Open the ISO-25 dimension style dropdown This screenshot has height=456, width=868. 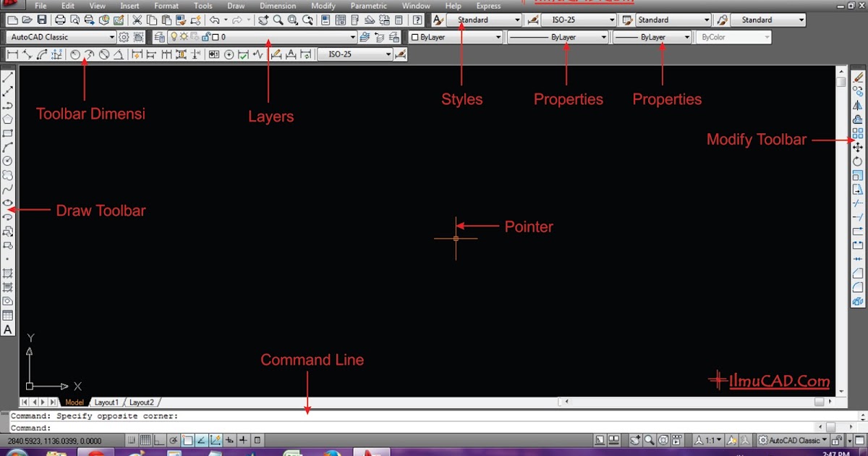coord(610,20)
